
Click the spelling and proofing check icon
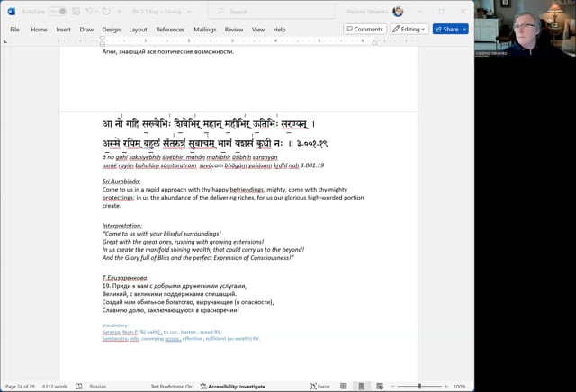tap(78, 386)
